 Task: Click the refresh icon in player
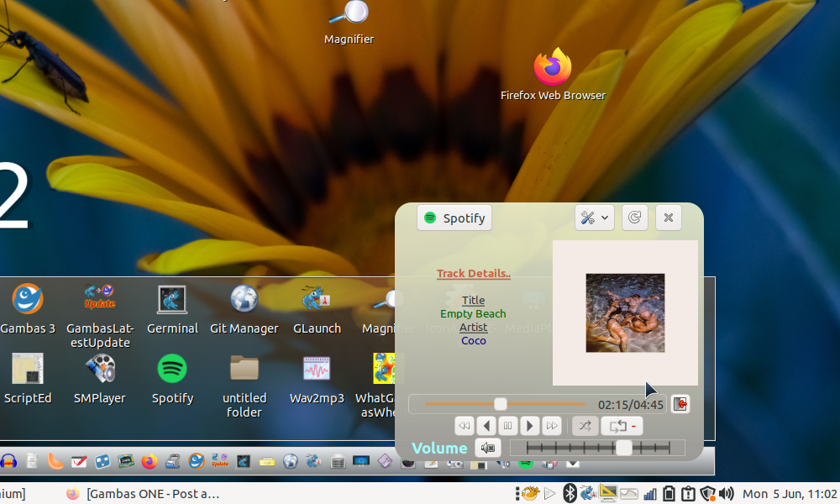pyautogui.click(x=635, y=218)
